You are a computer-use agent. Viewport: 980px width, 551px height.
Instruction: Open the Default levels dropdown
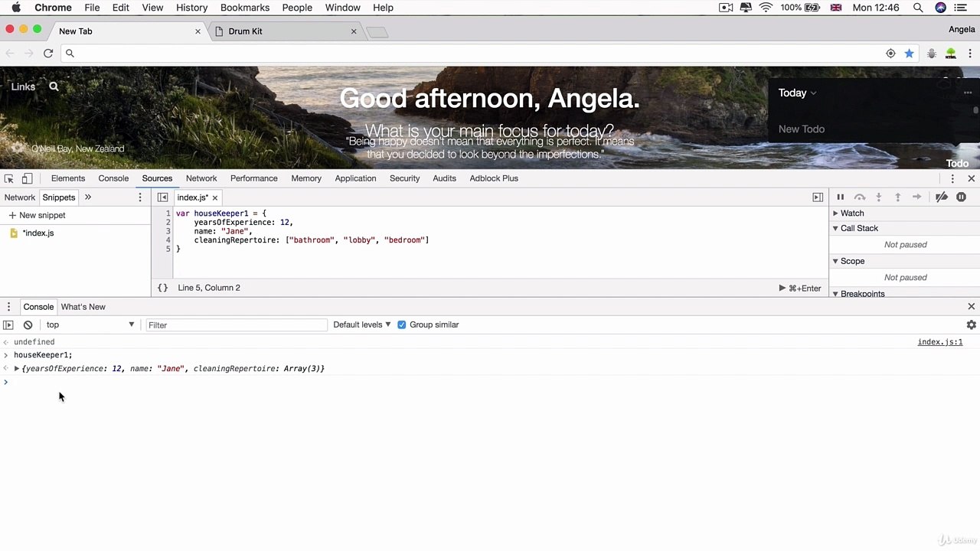click(x=361, y=325)
